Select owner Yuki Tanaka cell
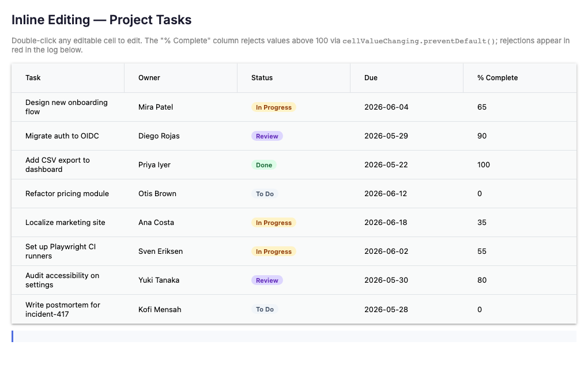Image resolution: width=588 pixels, height=375 pixels. click(181, 280)
